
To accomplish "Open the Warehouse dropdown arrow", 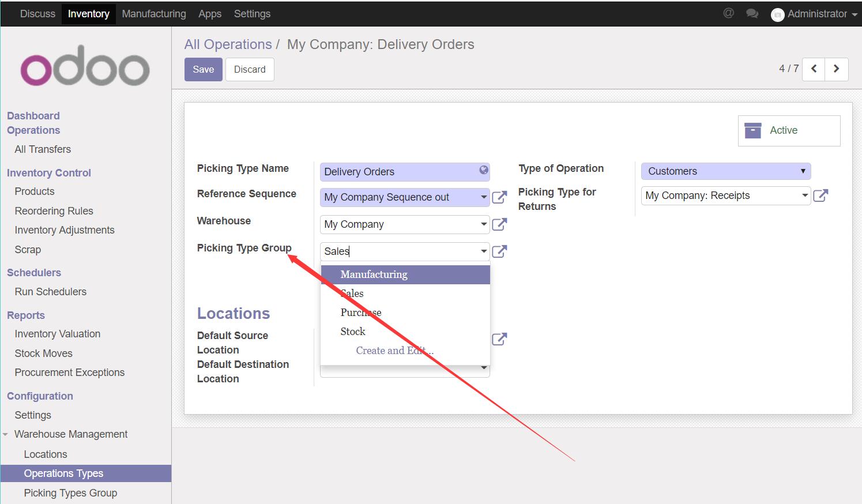I will (x=484, y=224).
